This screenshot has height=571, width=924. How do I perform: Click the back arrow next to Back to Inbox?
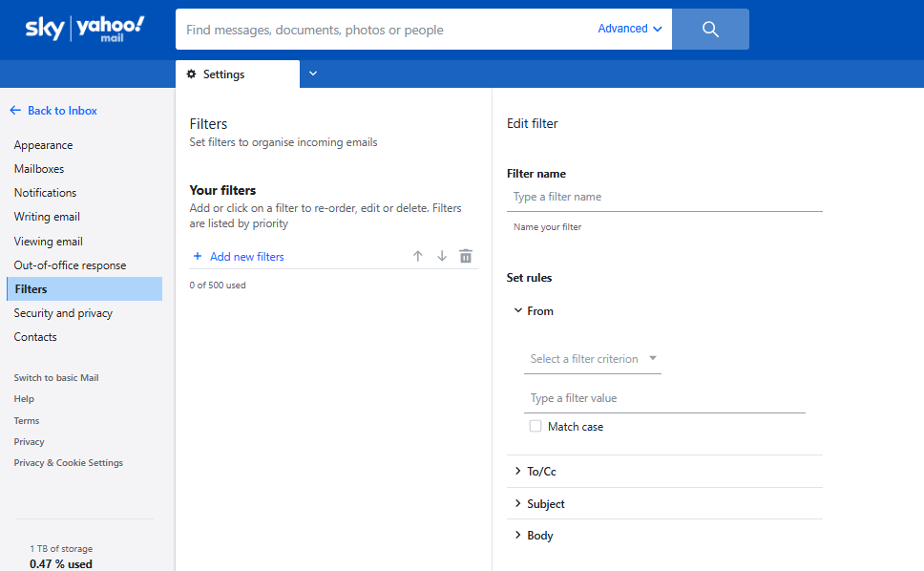pyautogui.click(x=14, y=110)
